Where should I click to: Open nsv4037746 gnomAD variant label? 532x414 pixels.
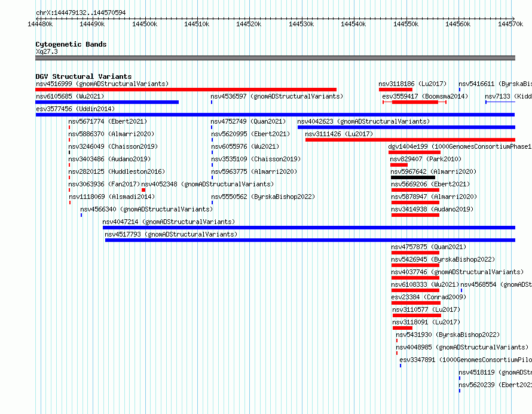pos(457,272)
